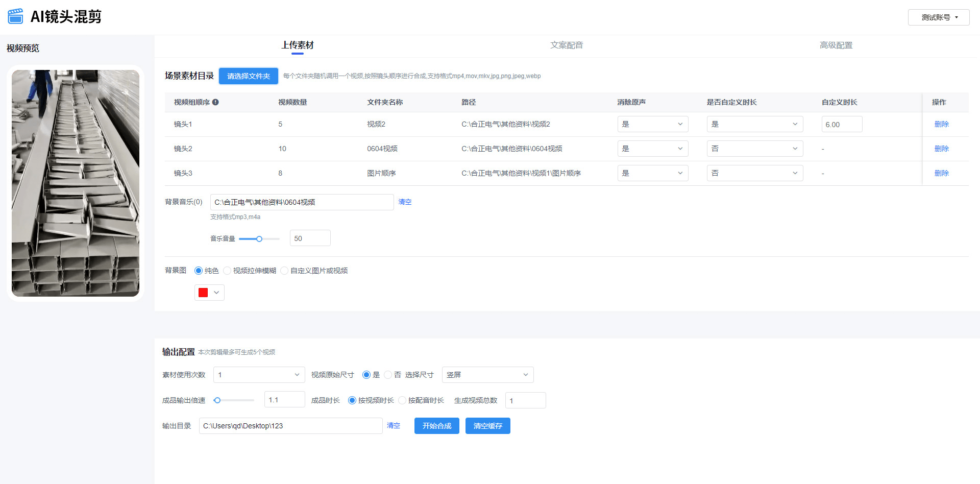Image resolution: width=980 pixels, height=484 pixels.
Task: Switch to the 上传素材 tab
Action: [x=298, y=45]
